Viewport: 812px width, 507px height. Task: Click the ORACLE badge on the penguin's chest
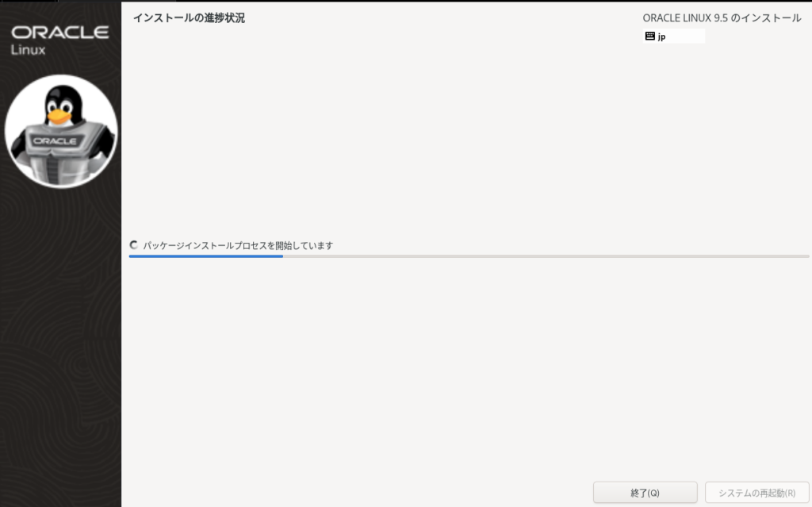pos(56,140)
